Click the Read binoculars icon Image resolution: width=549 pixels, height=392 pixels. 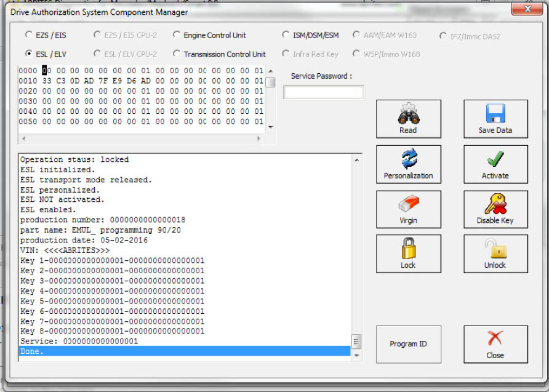(x=408, y=114)
